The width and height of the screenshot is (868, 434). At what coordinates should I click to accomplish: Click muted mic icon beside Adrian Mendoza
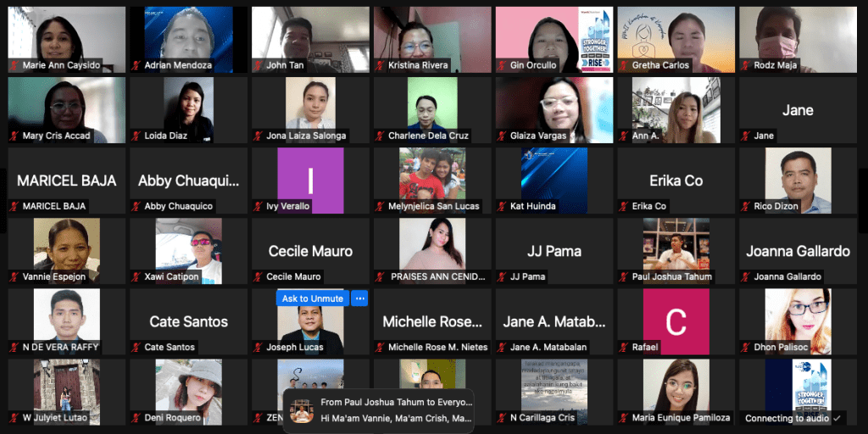[x=136, y=65]
